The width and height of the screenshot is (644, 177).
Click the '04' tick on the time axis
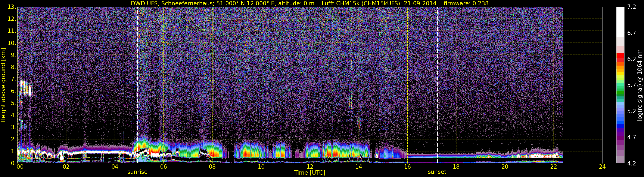pyautogui.click(x=115, y=167)
